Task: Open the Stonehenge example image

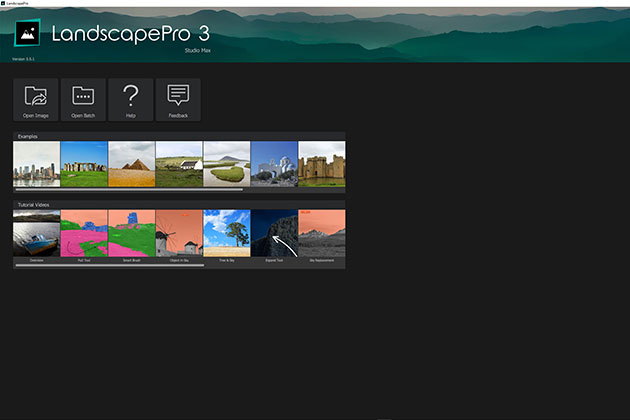Action: click(84, 164)
